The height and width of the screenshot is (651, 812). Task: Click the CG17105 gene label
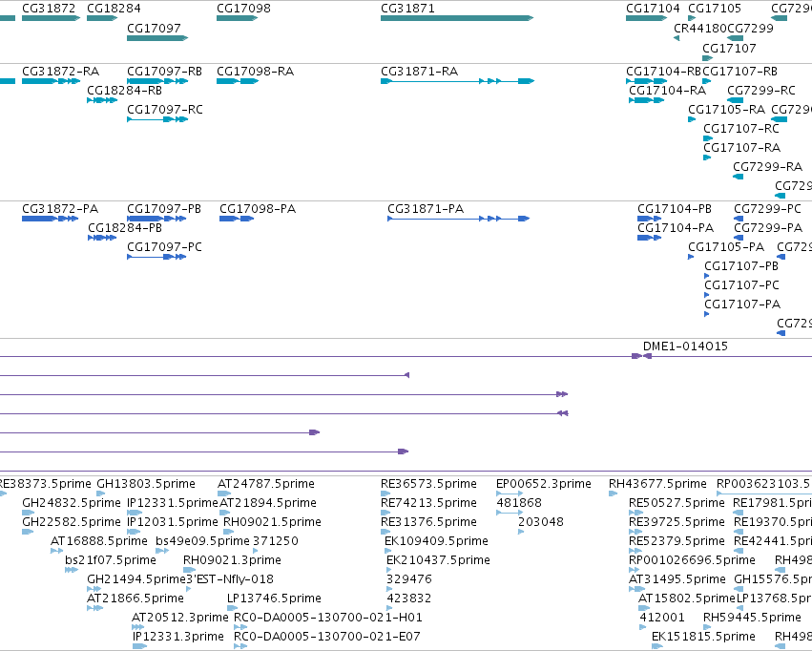click(x=715, y=9)
